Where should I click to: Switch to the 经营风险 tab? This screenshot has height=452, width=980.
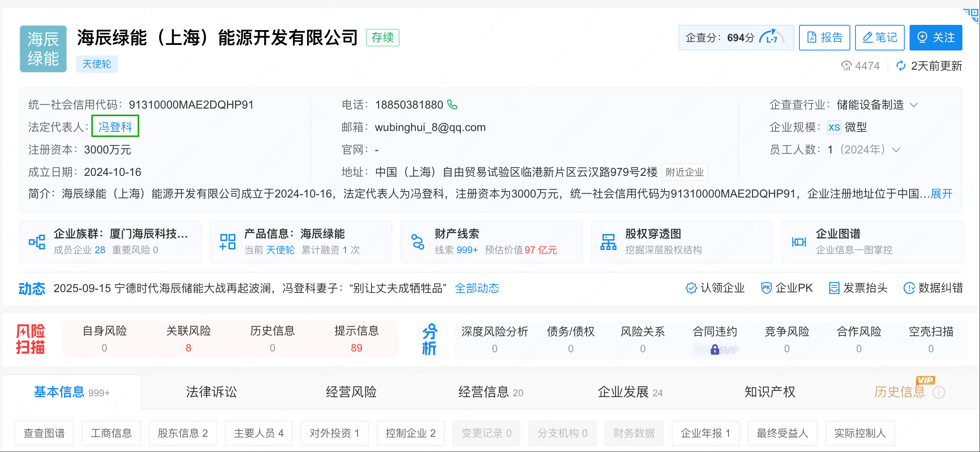[x=351, y=392]
